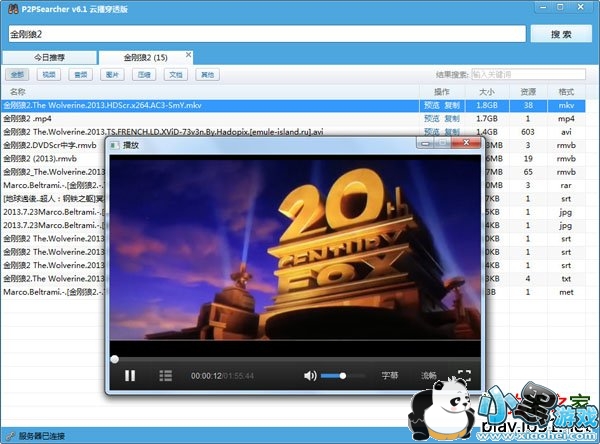Sort by the 格式 column header
This screenshot has height=444, width=600.
coord(566,92)
